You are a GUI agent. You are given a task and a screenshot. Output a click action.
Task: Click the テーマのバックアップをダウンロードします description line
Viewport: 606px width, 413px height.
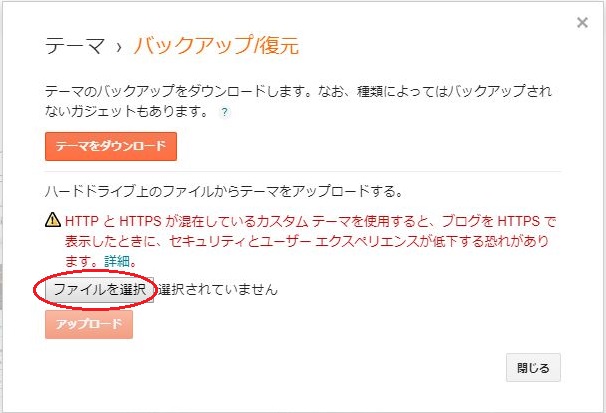click(298, 91)
